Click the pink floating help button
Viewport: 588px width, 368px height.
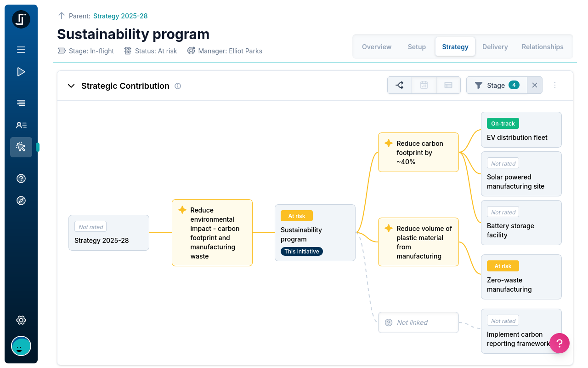[x=560, y=343]
